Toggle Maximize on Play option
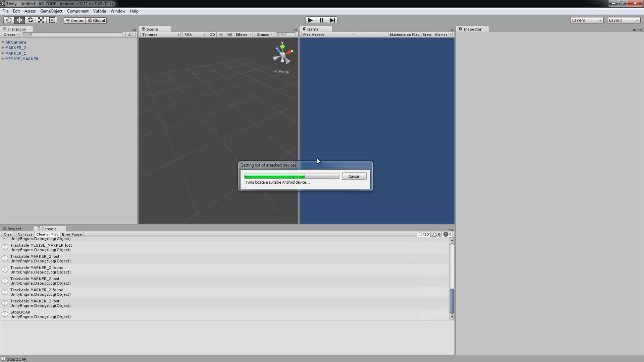Viewport: 644px width, 362px height. tap(404, 35)
